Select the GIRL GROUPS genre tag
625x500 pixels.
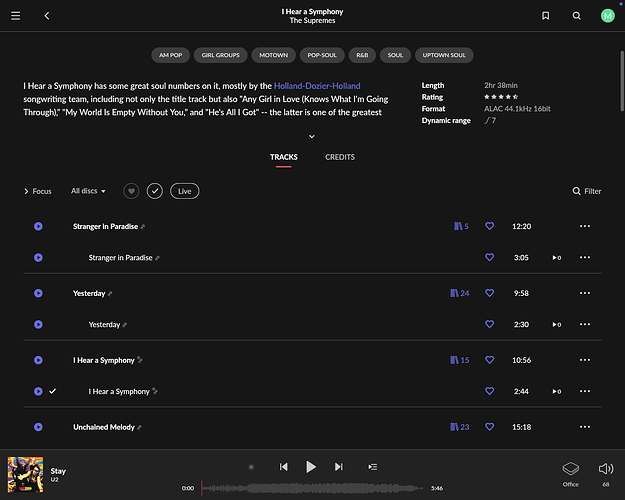click(x=220, y=55)
